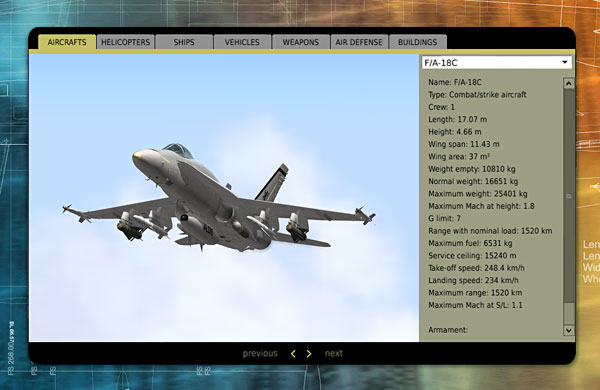Image resolution: width=600 pixels, height=390 pixels.
Task: Click the 'Length: 17.07 m' entry
Action: [x=457, y=119]
